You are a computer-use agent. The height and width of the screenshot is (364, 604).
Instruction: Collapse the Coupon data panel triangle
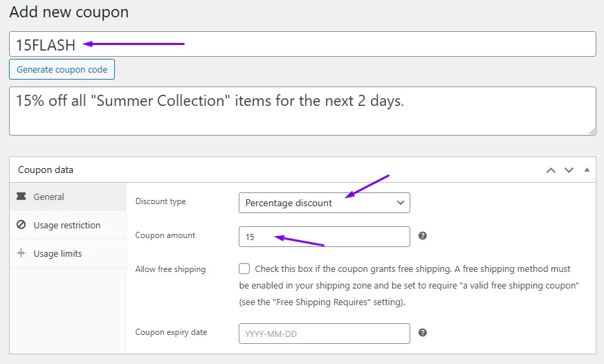(x=587, y=170)
